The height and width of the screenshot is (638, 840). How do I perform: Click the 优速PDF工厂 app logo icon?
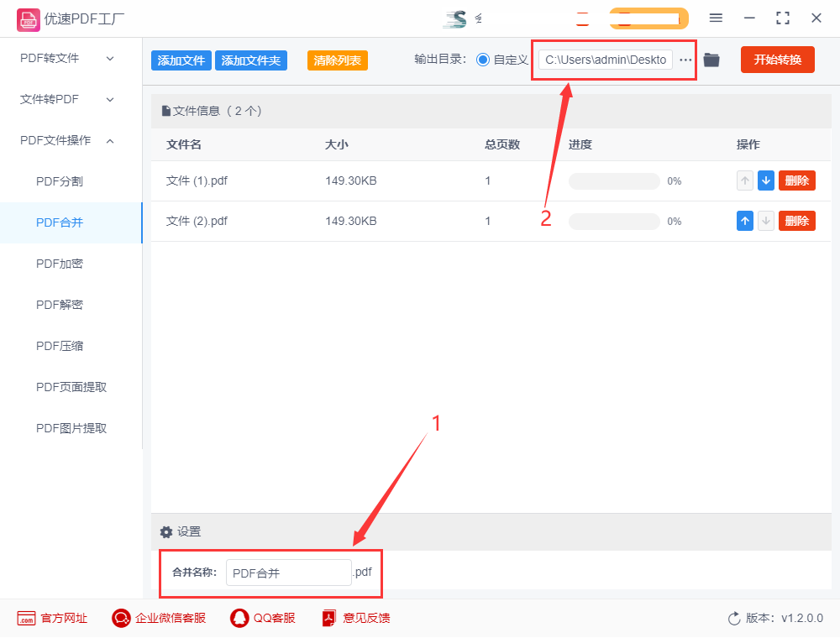(x=28, y=20)
